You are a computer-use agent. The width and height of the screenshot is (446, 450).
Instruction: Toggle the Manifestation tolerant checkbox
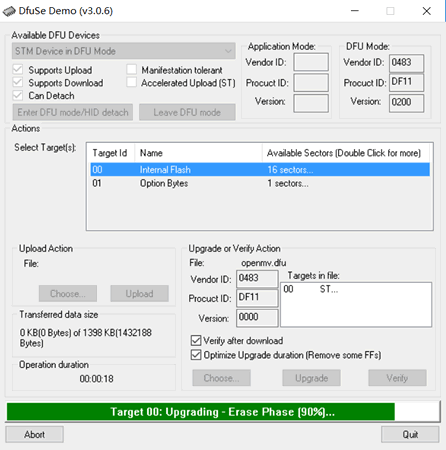(x=132, y=70)
